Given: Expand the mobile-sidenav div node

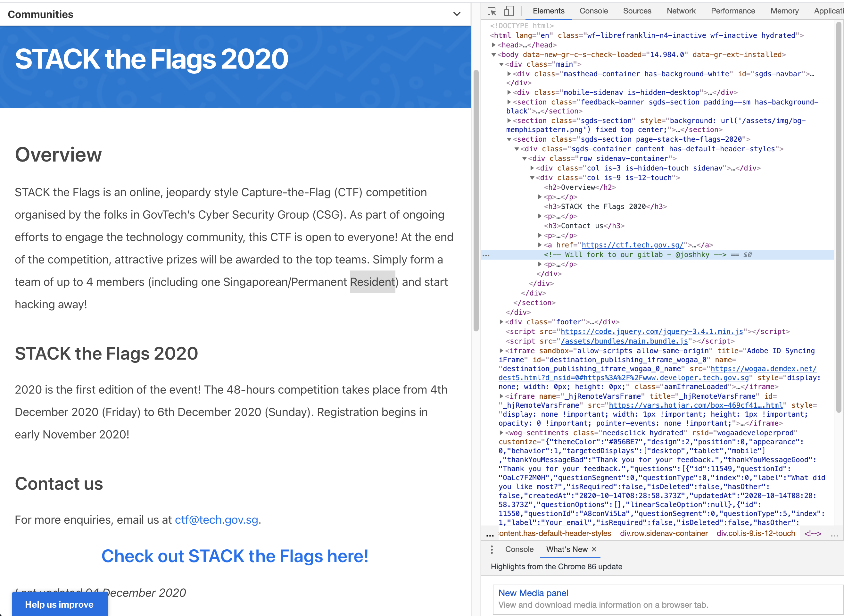Looking at the screenshot, I should point(509,92).
